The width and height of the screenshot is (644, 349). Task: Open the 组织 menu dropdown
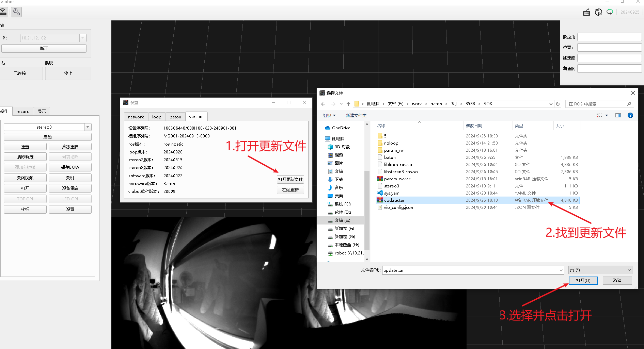pyautogui.click(x=329, y=116)
